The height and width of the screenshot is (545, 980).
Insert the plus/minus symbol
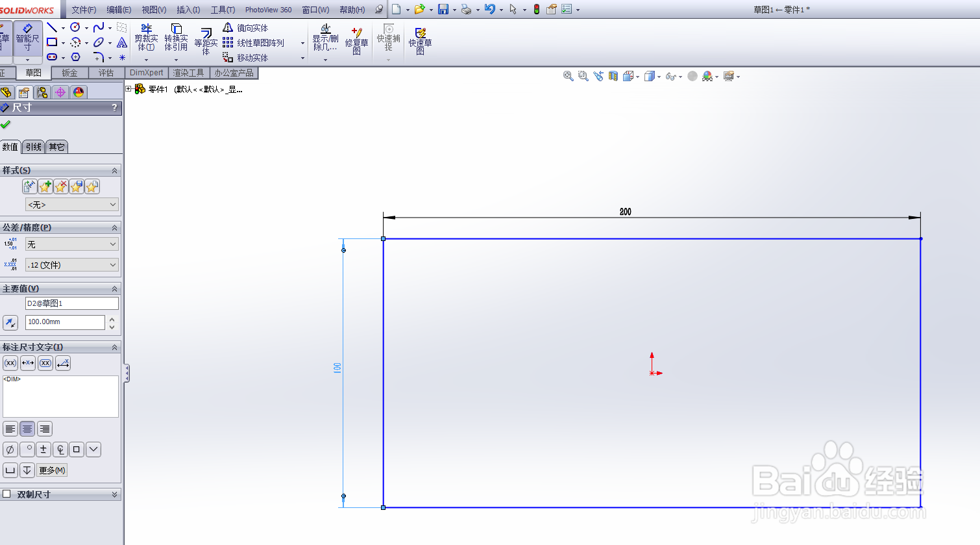(x=43, y=450)
